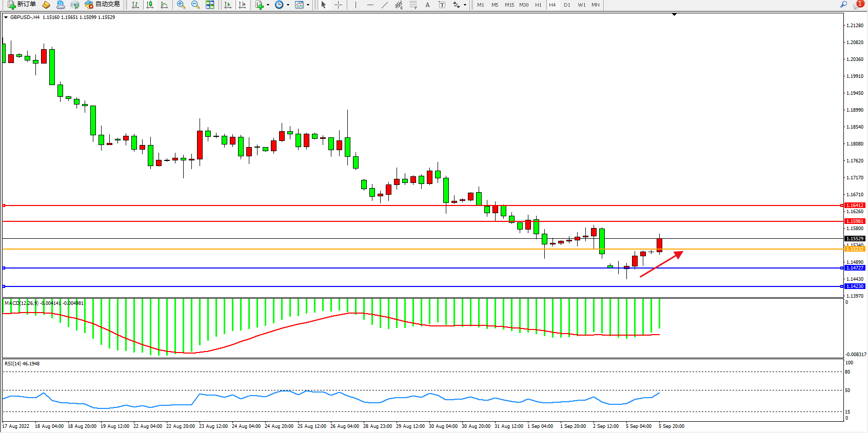
Task: Zoom in on the chart
Action: pyautogui.click(x=181, y=5)
